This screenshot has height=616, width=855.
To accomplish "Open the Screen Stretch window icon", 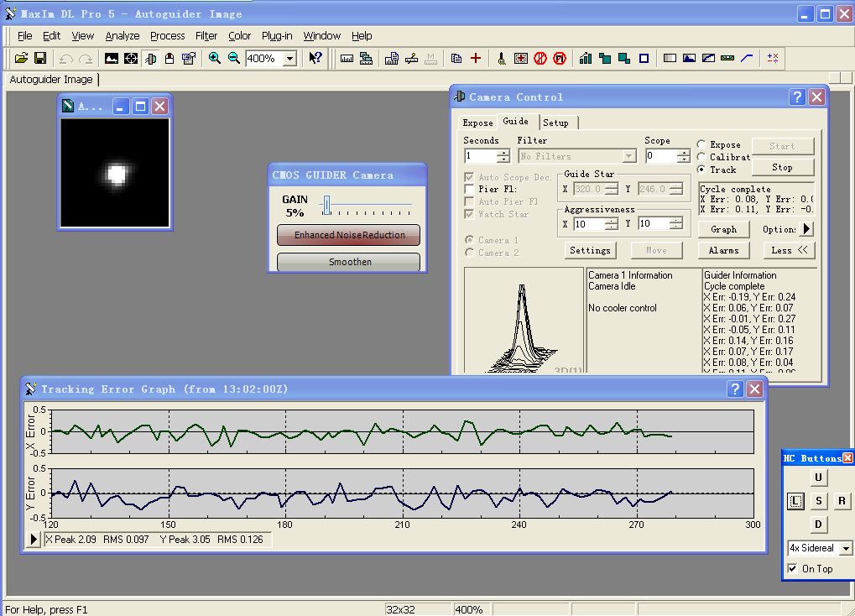I will (112, 58).
